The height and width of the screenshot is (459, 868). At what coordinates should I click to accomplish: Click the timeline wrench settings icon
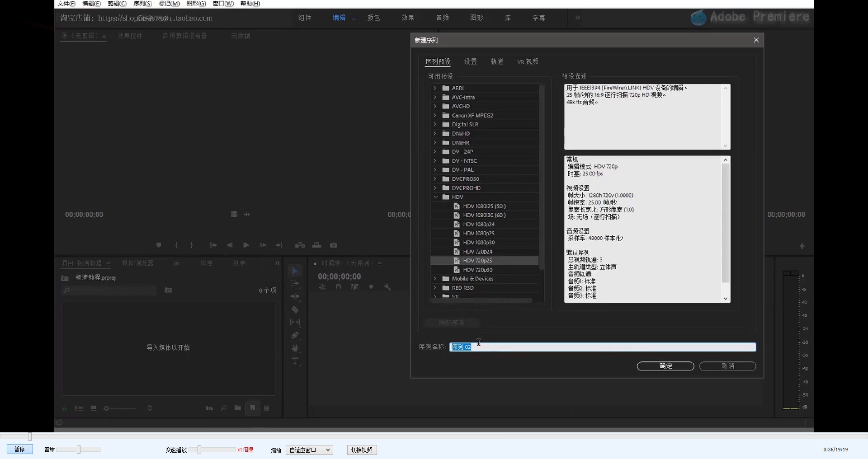pos(387,287)
